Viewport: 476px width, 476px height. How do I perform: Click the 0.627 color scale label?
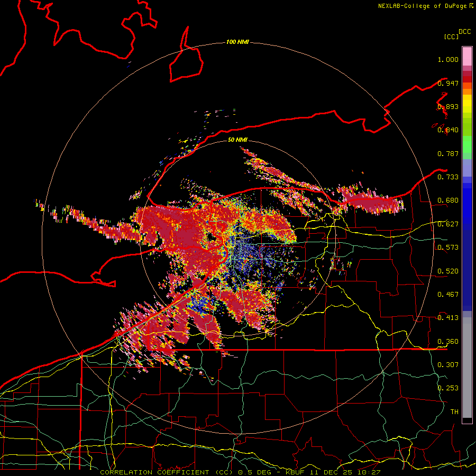448,224
